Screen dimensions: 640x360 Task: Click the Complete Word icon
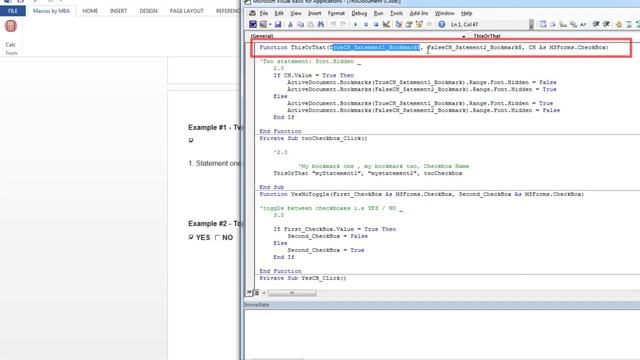[583, 24]
